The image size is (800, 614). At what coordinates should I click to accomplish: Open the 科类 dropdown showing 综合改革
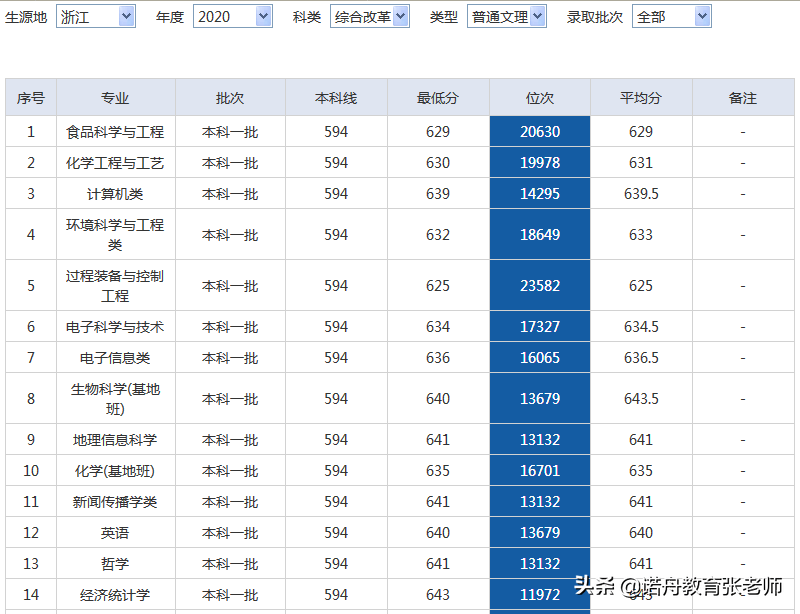[370, 17]
